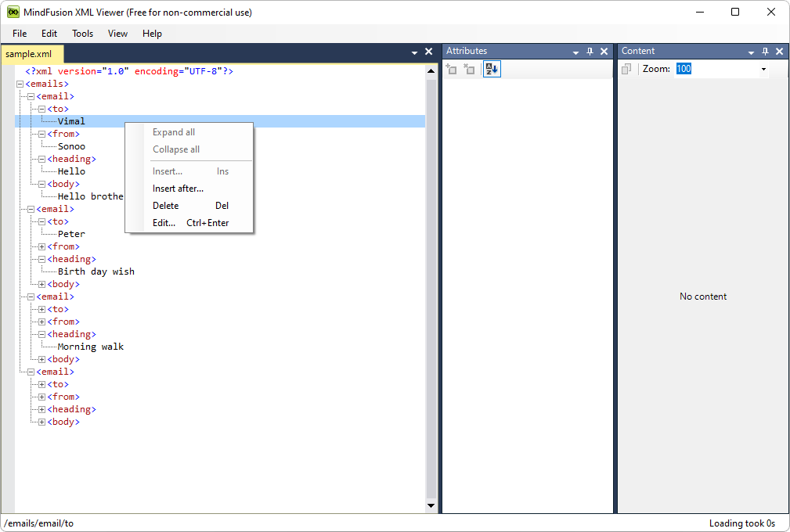Select the <emails> root tag text
The height and width of the screenshot is (532, 790).
coord(47,84)
